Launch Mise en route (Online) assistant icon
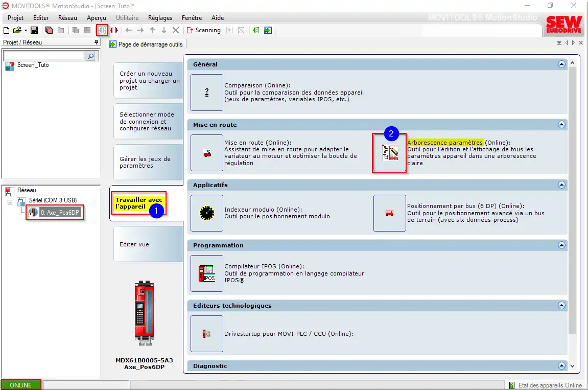The image size is (588, 390). (x=206, y=153)
